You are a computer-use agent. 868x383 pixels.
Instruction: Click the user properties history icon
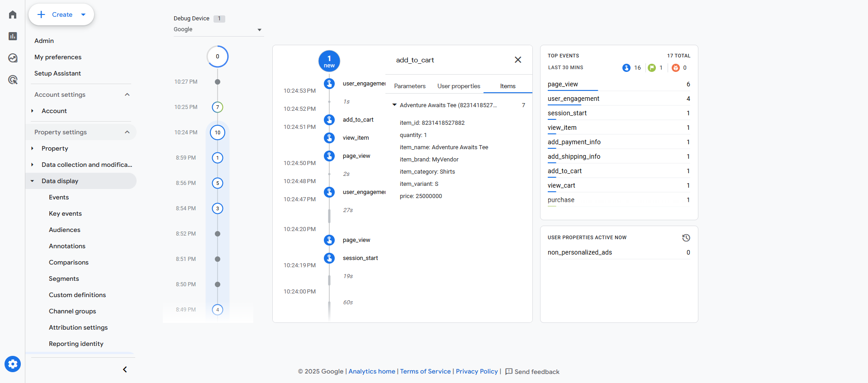[686, 238]
